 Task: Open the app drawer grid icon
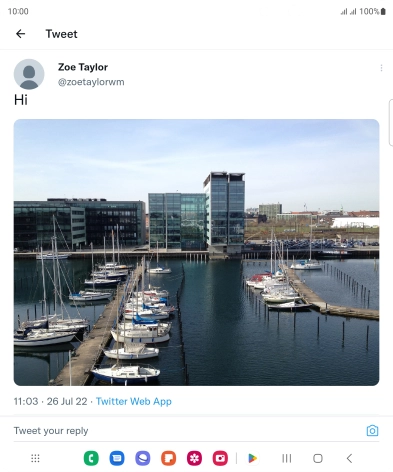pos(35,458)
